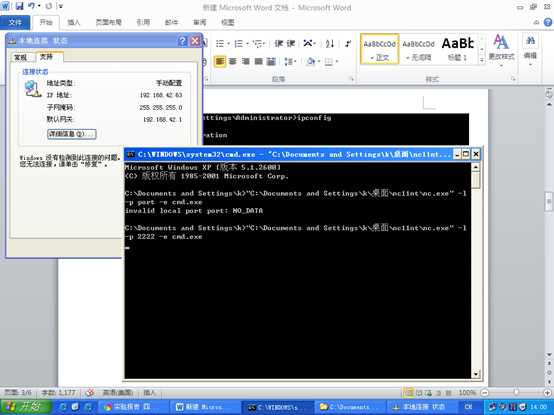The height and width of the screenshot is (415, 554).
Task: Click the 详细信息 button in status dialog
Action: point(72,134)
